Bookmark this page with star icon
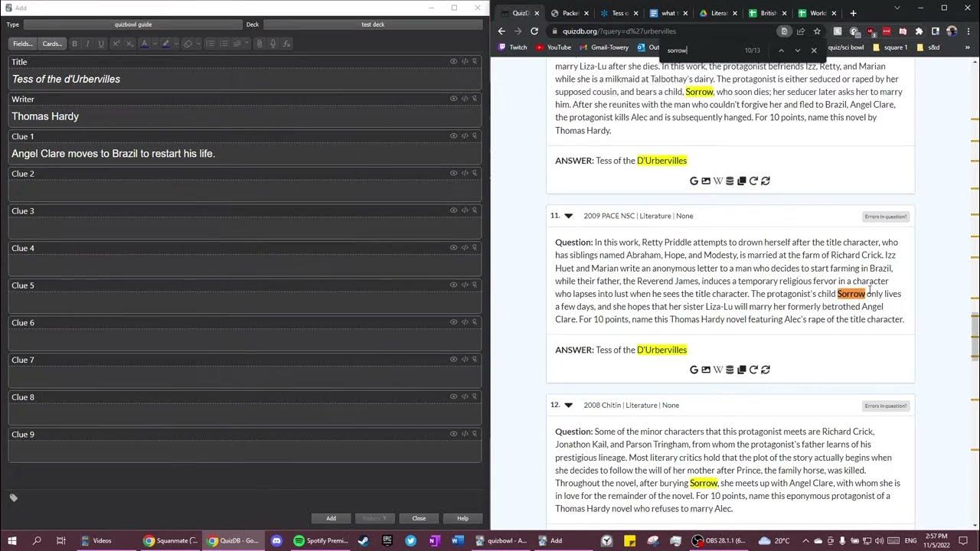 coord(817,31)
